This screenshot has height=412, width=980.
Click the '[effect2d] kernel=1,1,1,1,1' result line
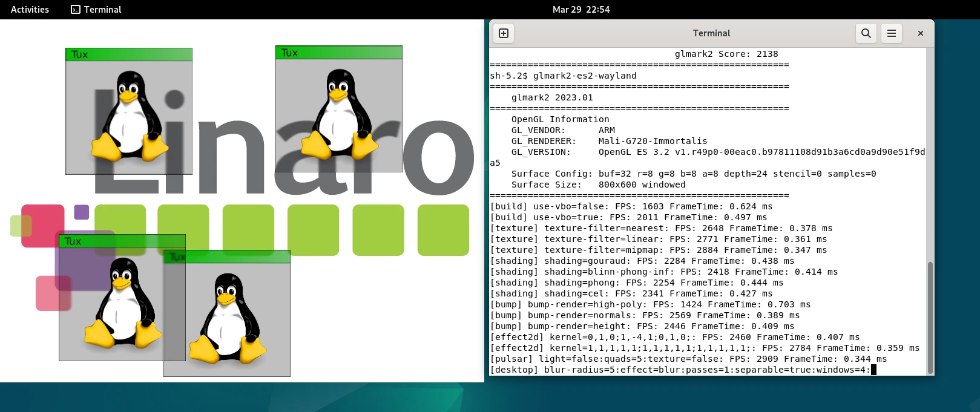(705, 348)
